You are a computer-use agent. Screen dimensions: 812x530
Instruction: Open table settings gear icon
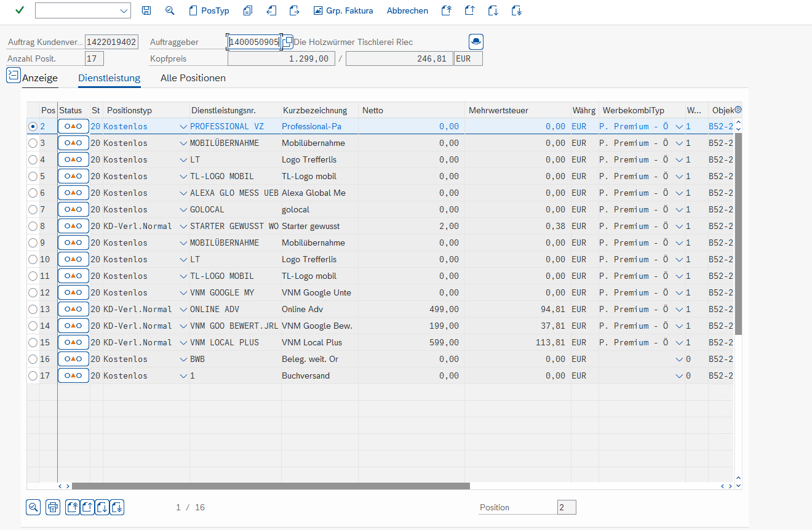click(738, 110)
